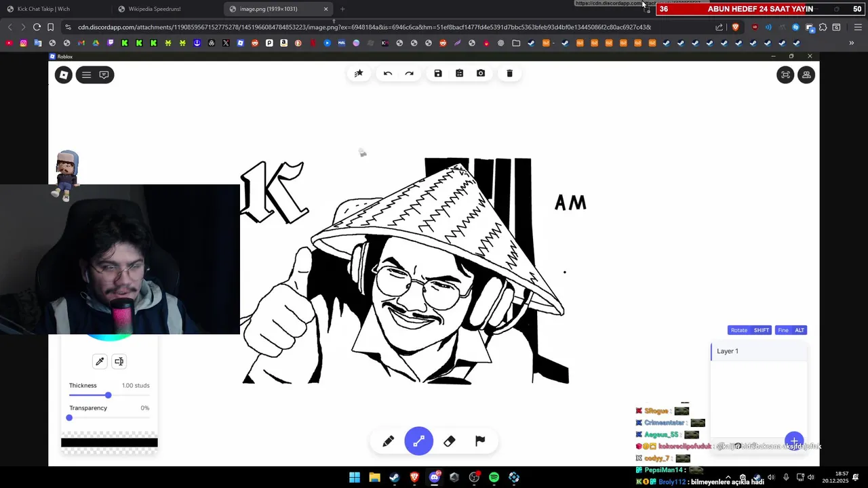The height and width of the screenshot is (488, 868).
Task: Bookmark this page icon in address bar
Action: (50, 27)
